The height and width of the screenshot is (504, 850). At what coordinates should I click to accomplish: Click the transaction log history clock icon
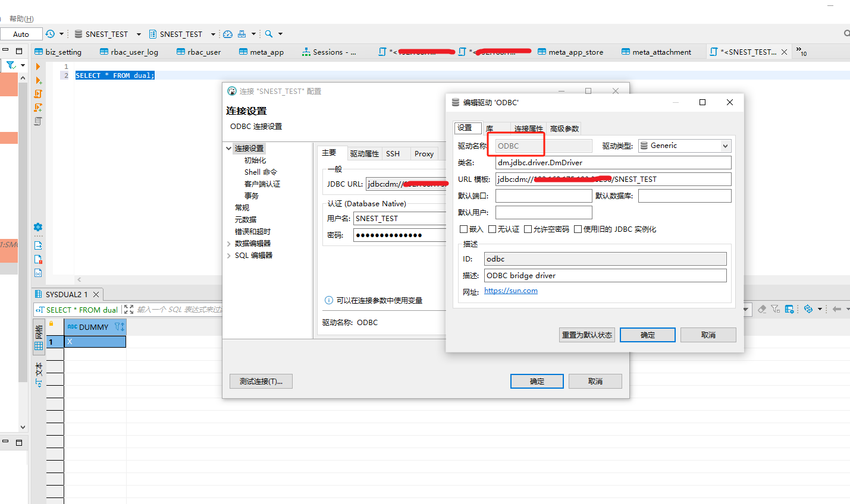tap(50, 34)
